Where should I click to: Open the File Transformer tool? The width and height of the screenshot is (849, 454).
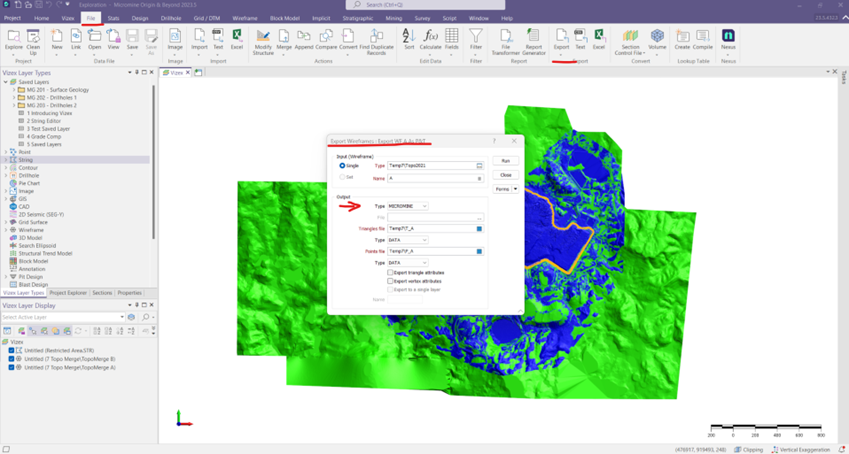[x=506, y=37]
